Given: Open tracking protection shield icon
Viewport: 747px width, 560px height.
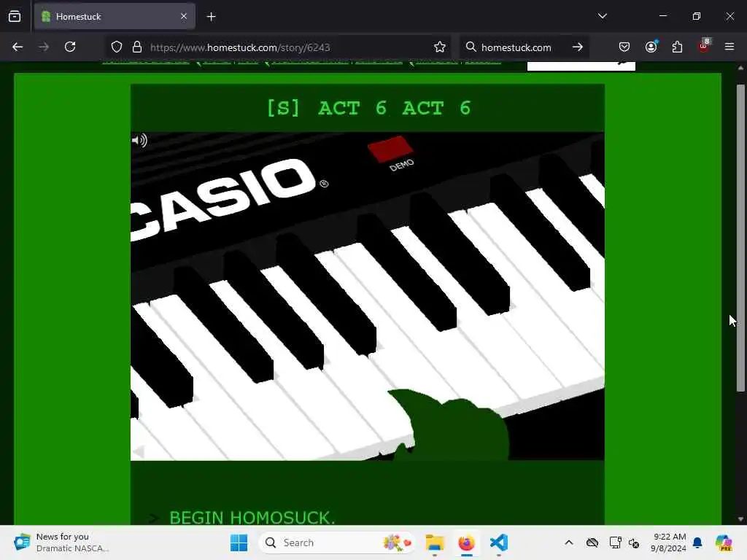Looking at the screenshot, I should point(117,47).
